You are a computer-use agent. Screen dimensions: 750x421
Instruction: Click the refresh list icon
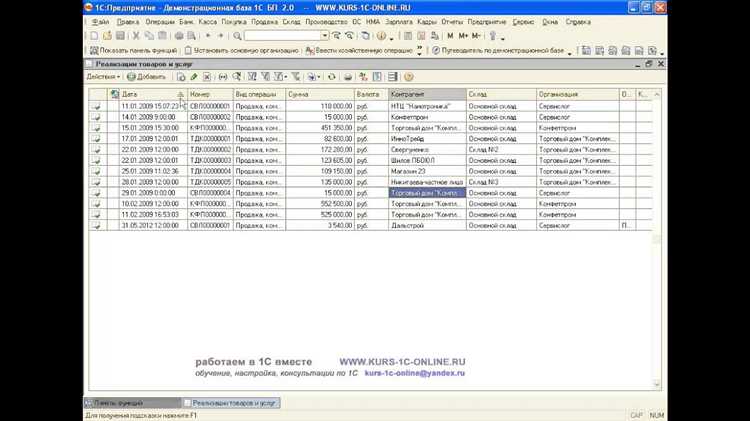[x=331, y=77]
